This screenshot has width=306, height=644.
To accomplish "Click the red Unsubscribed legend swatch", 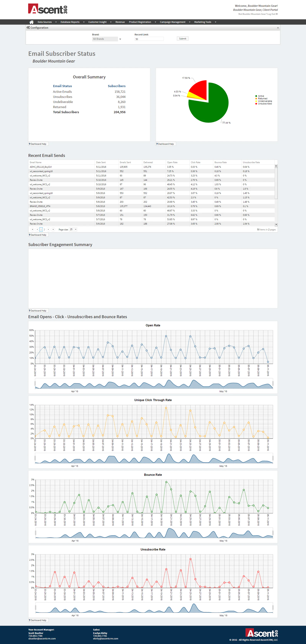I will [256, 104].
